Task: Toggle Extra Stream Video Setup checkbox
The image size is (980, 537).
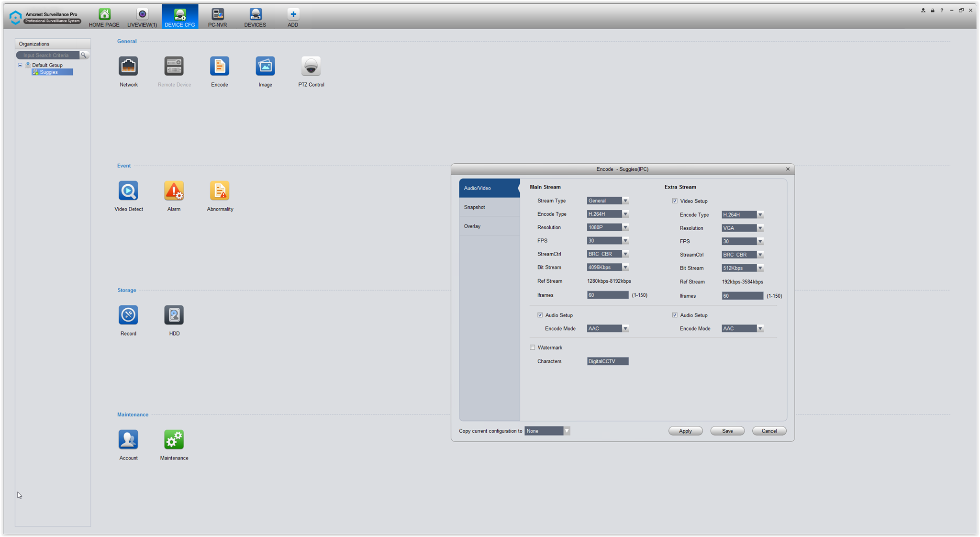Action: 675,201
